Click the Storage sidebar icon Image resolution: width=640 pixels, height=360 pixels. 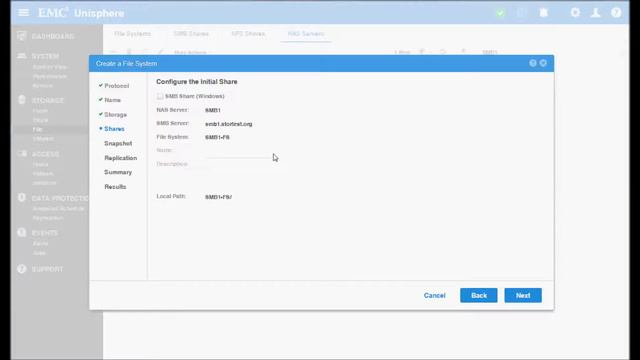click(x=22, y=100)
